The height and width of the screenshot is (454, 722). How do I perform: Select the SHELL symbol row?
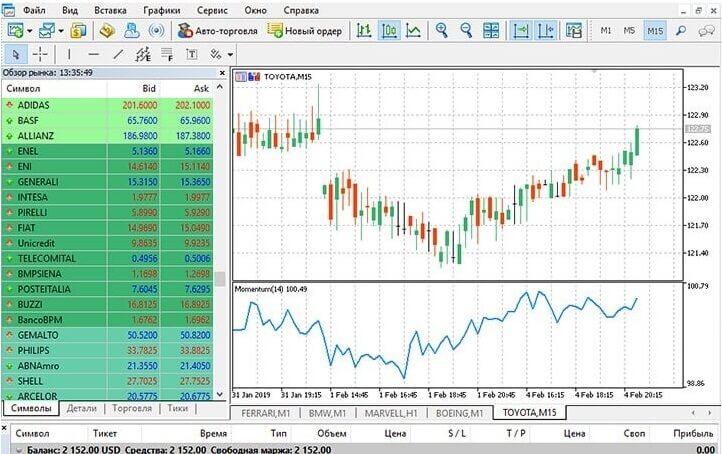coord(107,381)
